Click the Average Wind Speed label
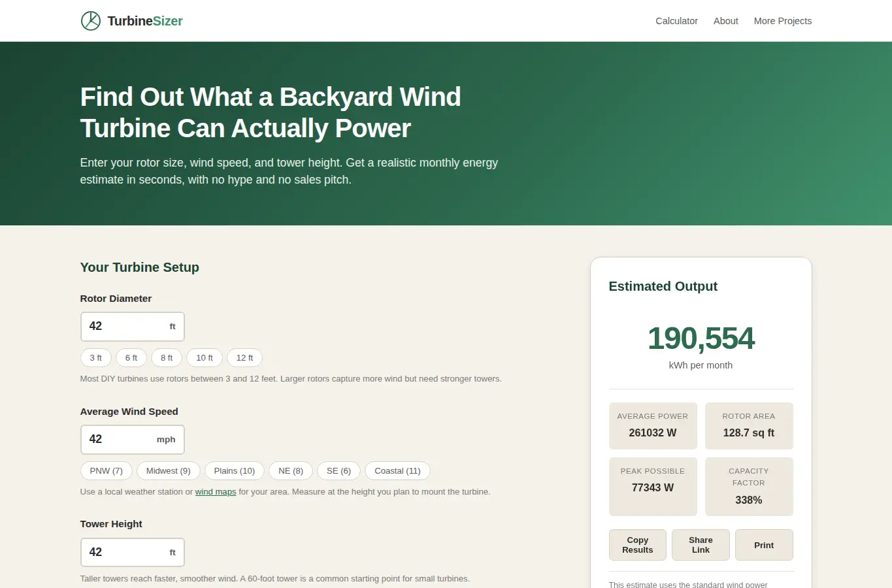 click(x=129, y=412)
